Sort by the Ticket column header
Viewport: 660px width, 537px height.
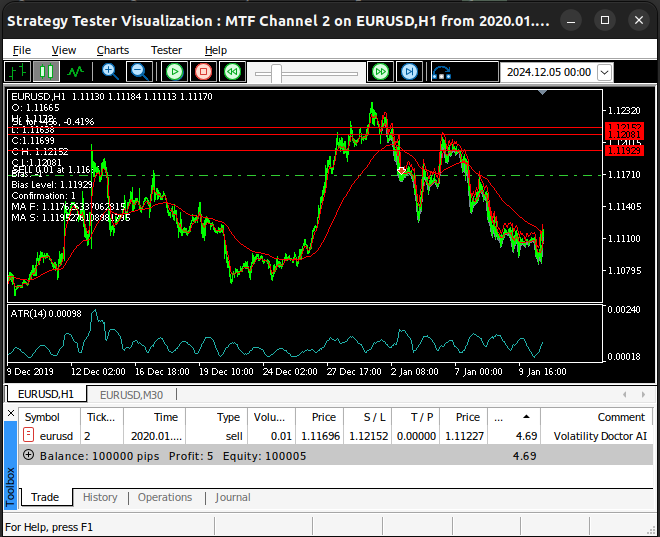(101, 417)
